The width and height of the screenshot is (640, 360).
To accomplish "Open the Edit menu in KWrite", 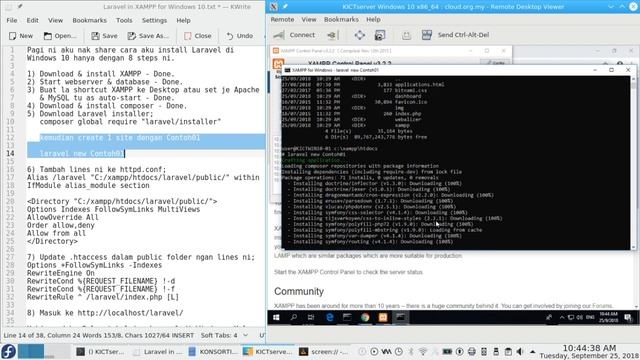I will [32, 20].
